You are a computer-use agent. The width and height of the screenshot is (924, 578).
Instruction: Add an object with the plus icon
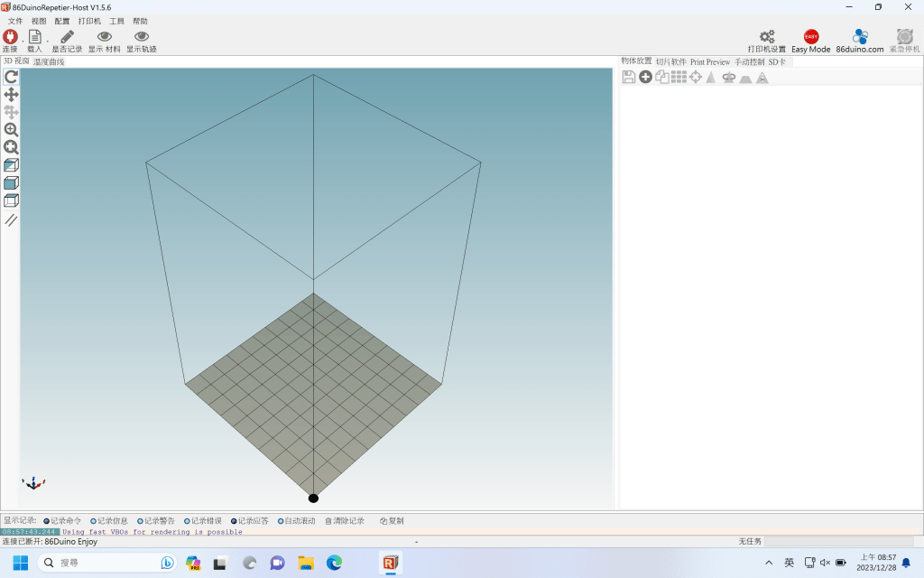(x=645, y=78)
